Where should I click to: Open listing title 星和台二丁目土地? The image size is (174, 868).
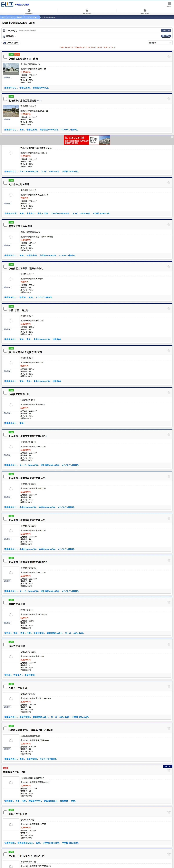(x=18, y=814)
